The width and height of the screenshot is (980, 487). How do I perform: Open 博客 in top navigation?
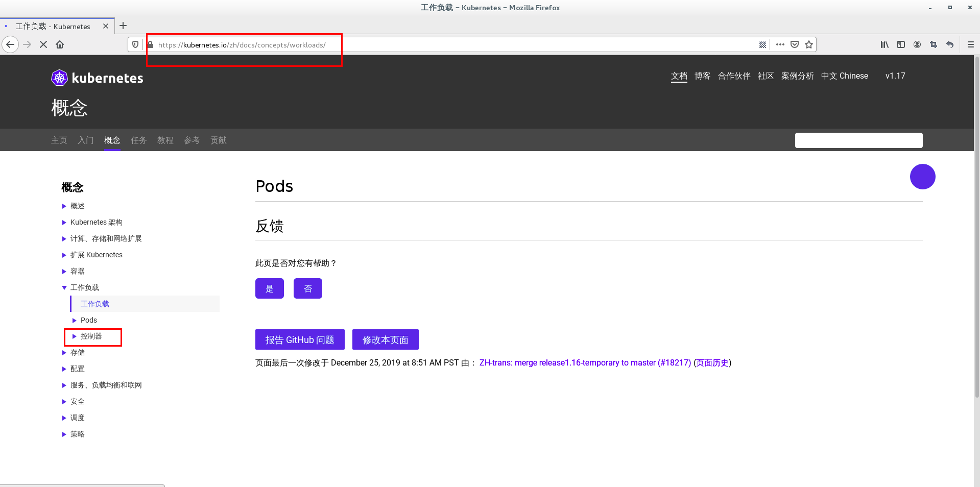[703, 76]
